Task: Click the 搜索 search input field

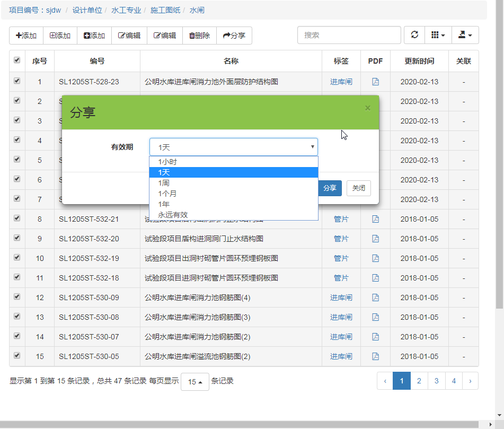Action: click(349, 35)
